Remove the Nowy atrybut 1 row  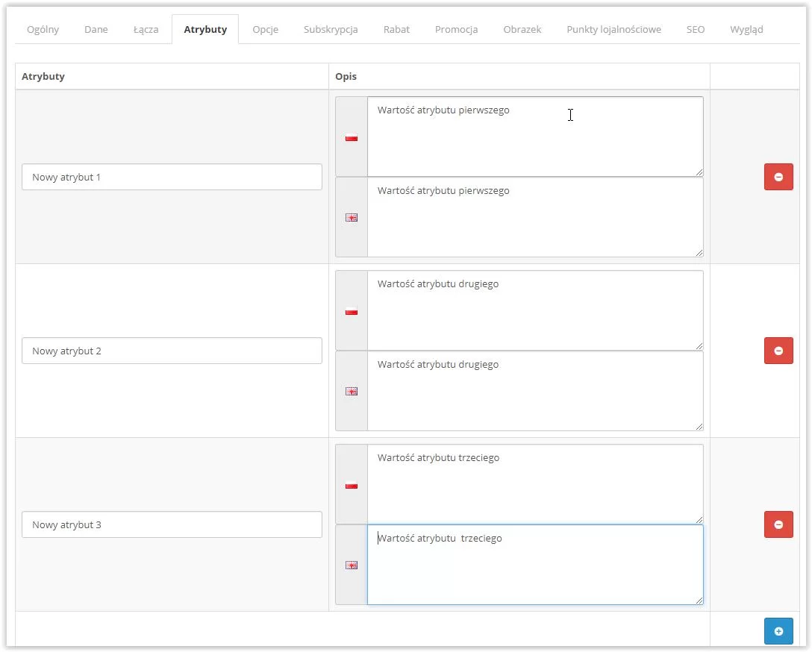(778, 177)
